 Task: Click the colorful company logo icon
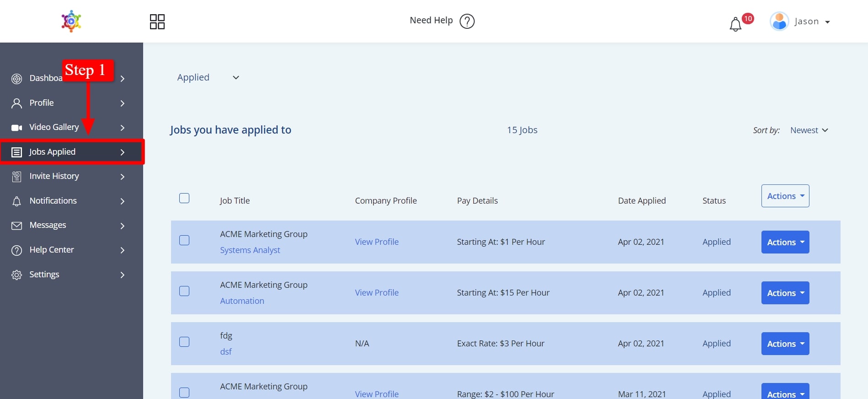71,21
